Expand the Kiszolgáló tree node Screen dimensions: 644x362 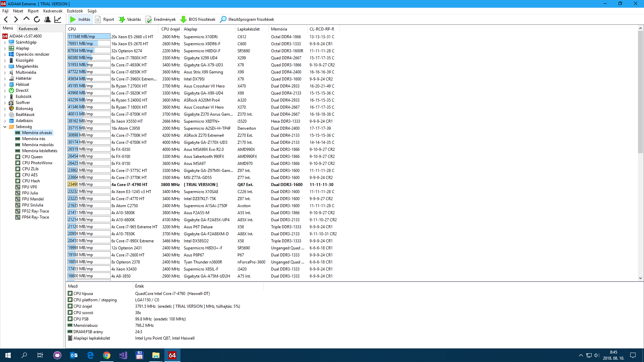pos(5,61)
